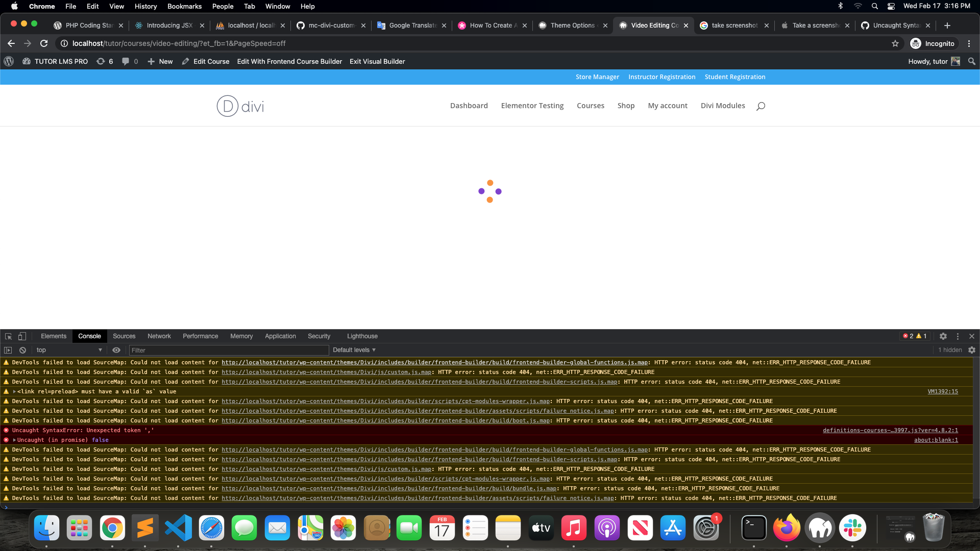The image size is (980, 551).
Task: Clear the console messages
Action: 22,350
